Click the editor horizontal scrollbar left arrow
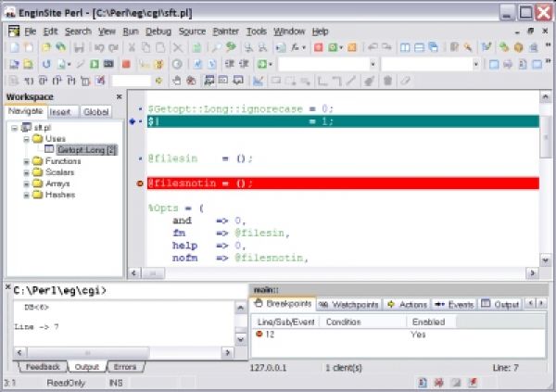556x392 pixels. (133, 272)
